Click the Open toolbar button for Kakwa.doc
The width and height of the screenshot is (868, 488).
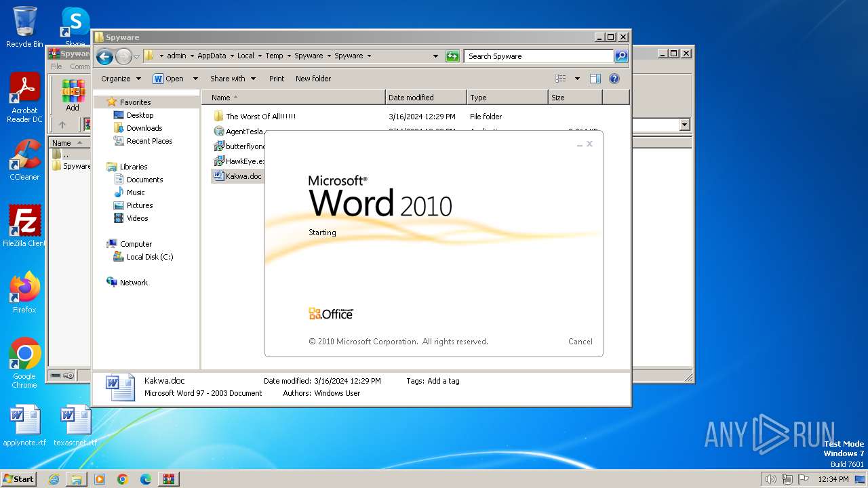click(x=169, y=79)
